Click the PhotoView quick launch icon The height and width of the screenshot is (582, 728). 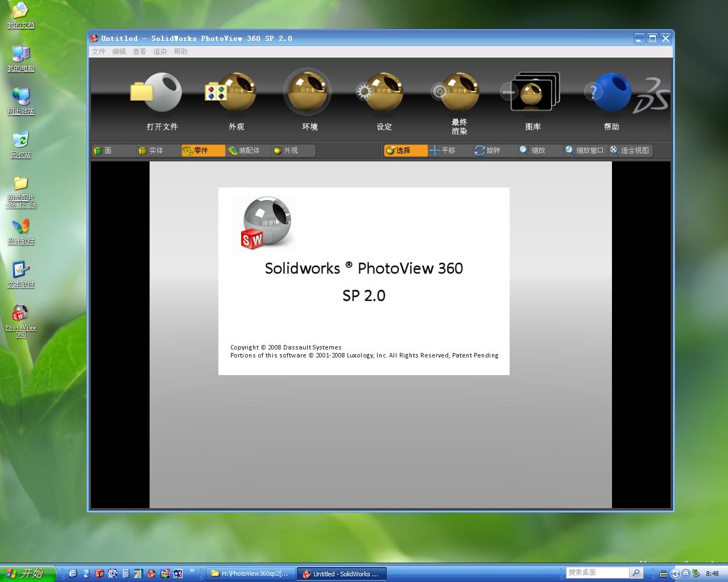click(x=151, y=574)
